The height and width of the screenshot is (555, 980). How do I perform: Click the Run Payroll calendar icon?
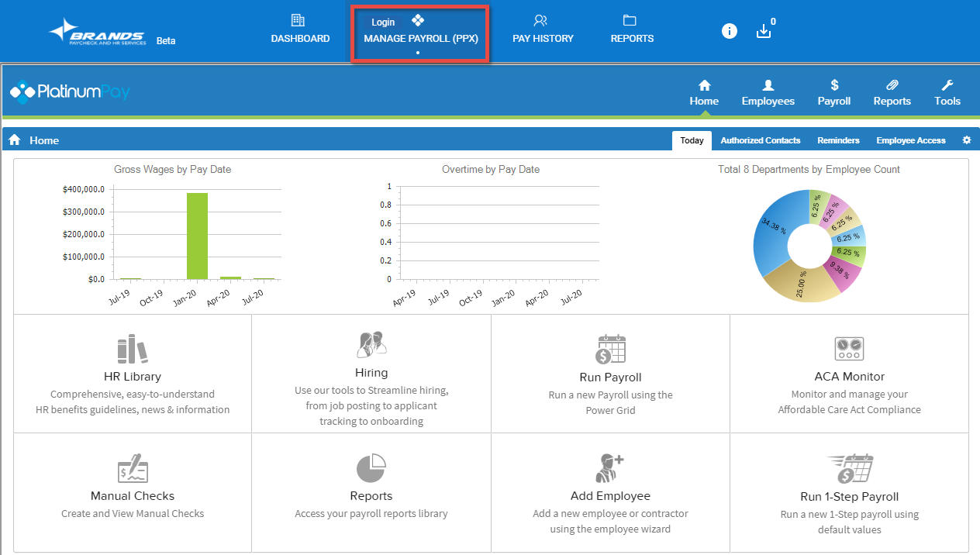610,349
